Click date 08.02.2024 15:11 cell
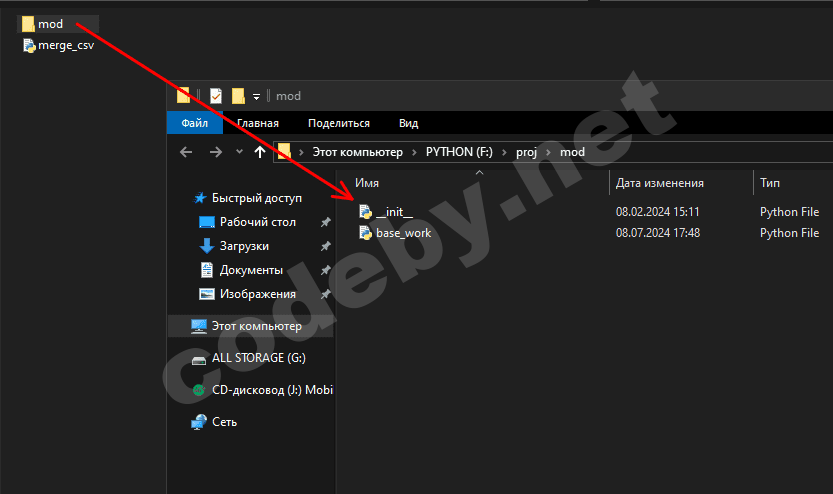The image size is (833, 494). pos(658,212)
